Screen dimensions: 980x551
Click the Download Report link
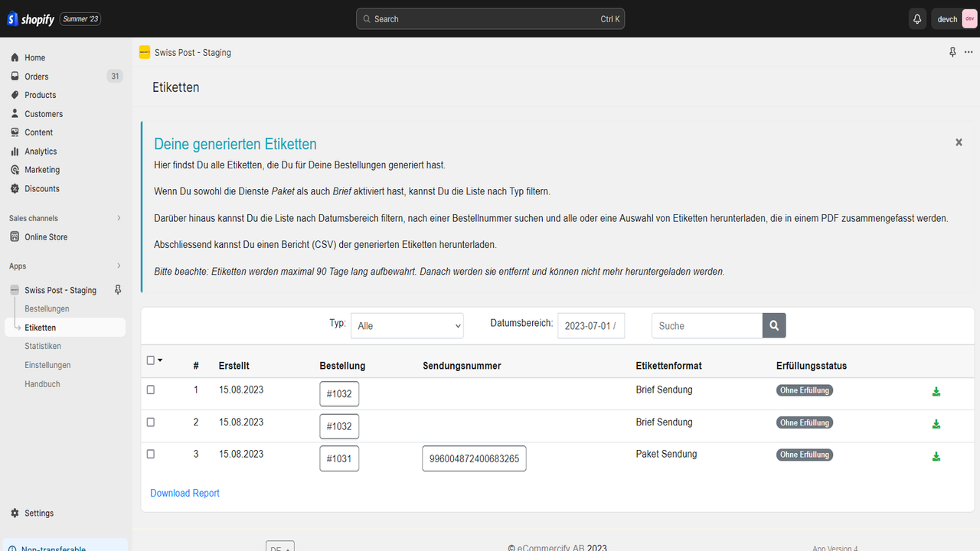(x=185, y=494)
